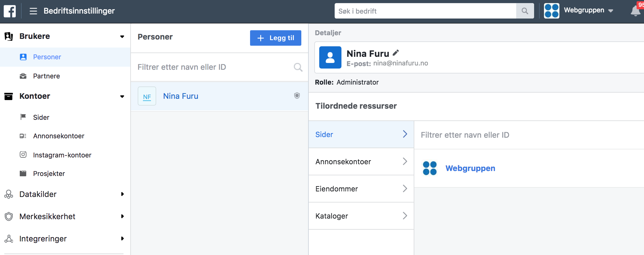Click the Legg til button

276,38
